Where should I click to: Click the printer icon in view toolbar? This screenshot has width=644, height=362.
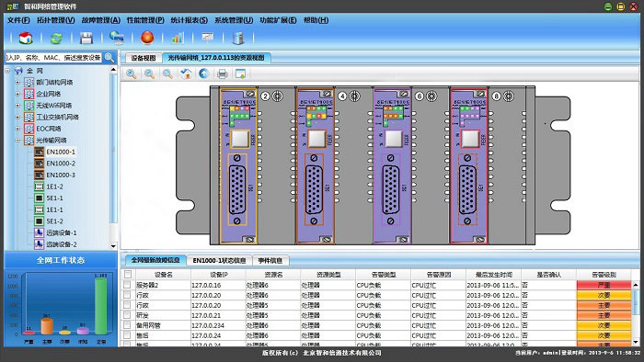click(x=223, y=74)
